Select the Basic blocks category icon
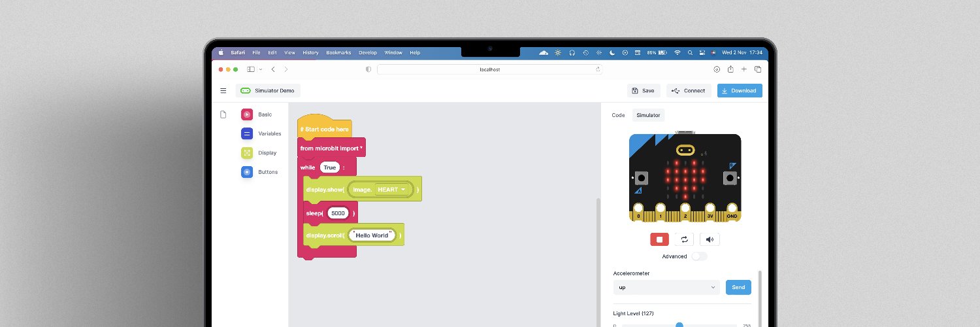The image size is (980, 327). (x=247, y=114)
